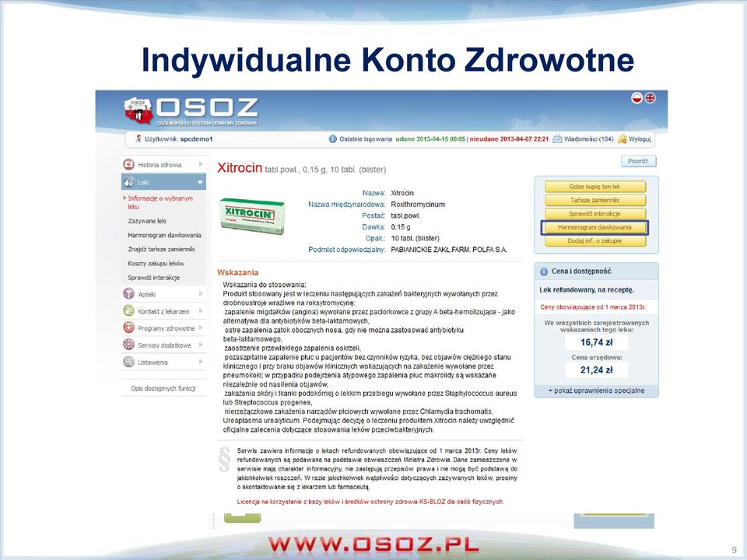Click the OSOZ logo in the header
This screenshot has width=747, height=560.
[191, 111]
